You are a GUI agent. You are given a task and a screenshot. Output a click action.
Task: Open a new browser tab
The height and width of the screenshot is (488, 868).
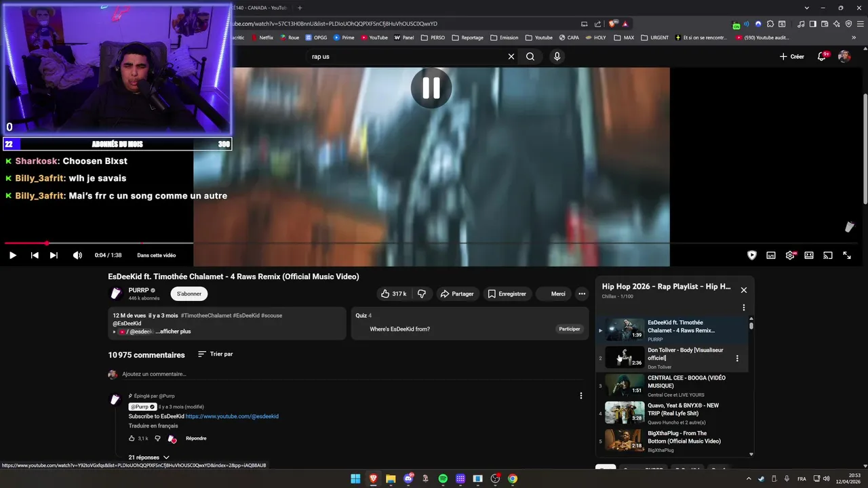click(x=300, y=8)
